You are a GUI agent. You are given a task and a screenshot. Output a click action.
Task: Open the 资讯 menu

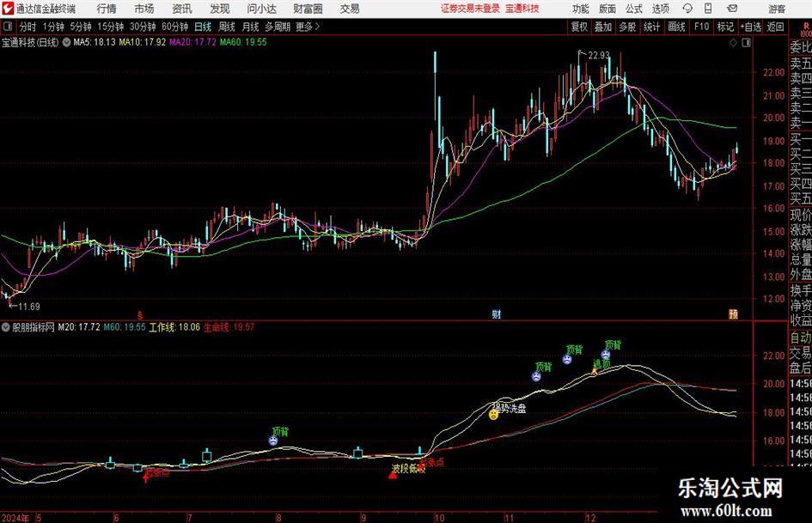(182, 9)
